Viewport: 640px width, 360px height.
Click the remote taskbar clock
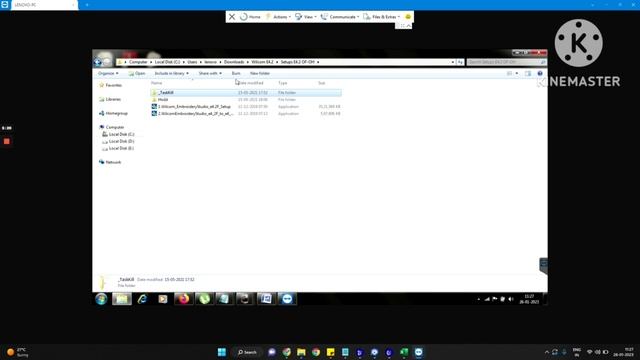(x=529, y=299)
